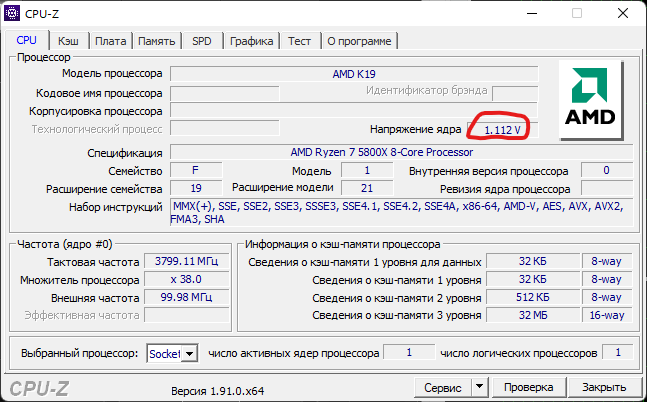Screen dimensions: 647x402
Task: Open the О программе tab
Action: pos(359,41)
